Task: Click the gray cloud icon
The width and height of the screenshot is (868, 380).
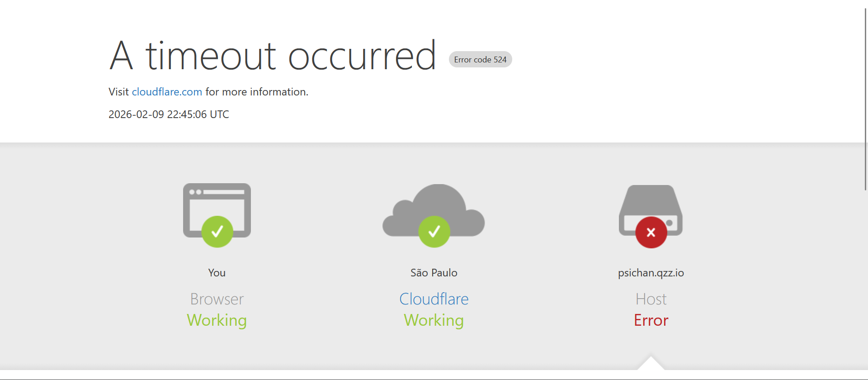Action: (x=434, y=210)
